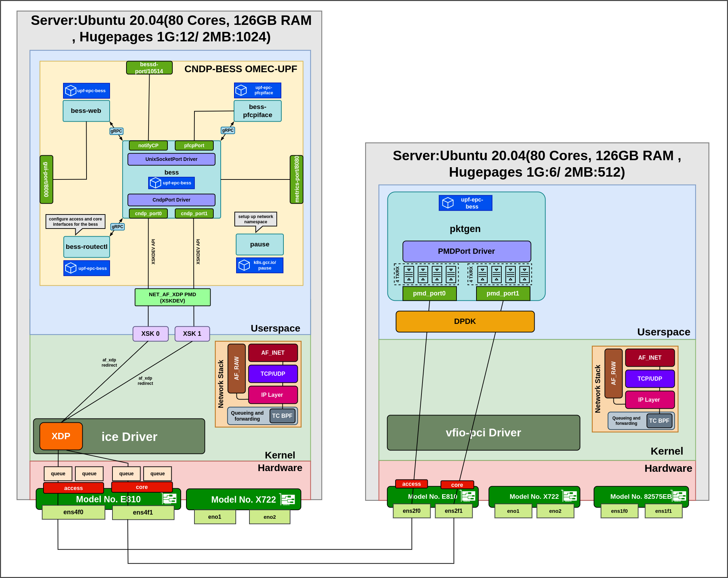The height and width of the screenshot is (578, 728).
Task: Select the orange DPDK block
Action: click(465, 321)
